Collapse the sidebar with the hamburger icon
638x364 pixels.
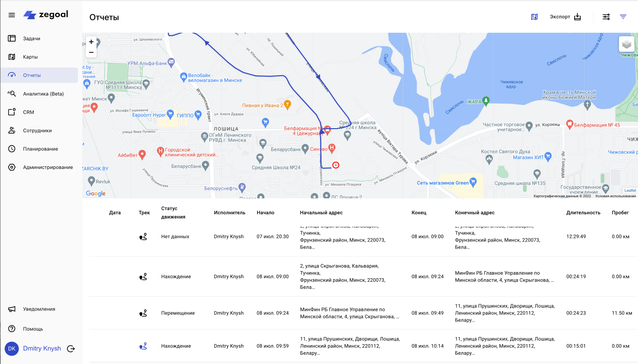click(x=12, y=14)
